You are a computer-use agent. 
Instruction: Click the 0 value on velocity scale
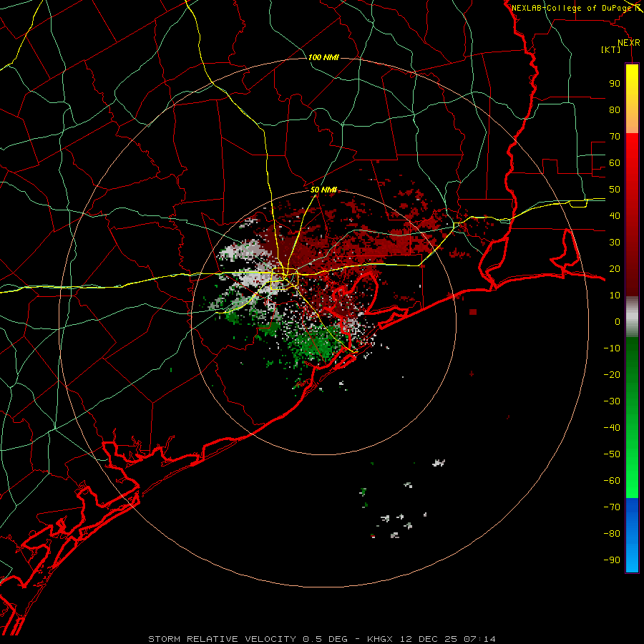(618, 321)
